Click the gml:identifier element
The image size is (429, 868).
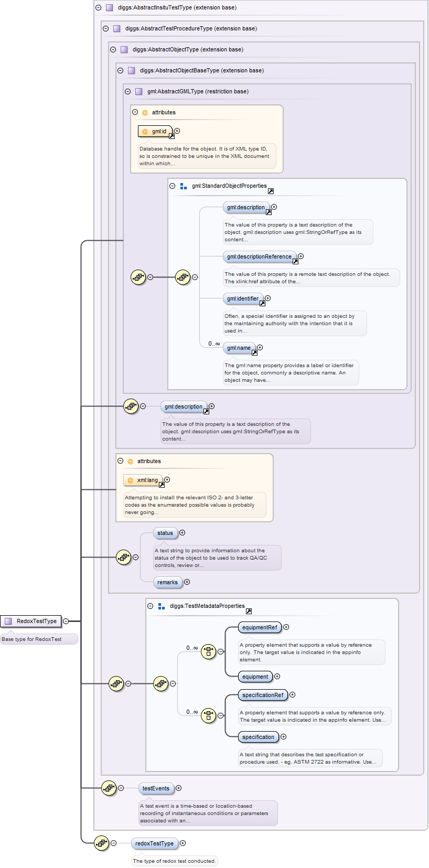pos(243,298)
